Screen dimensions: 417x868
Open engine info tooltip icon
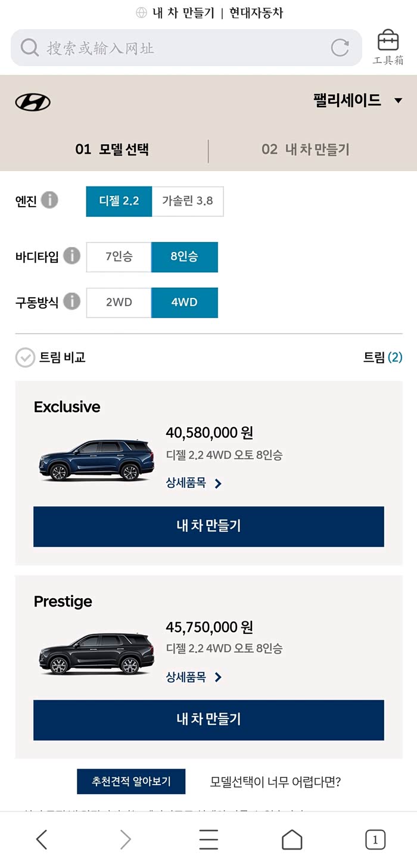coord(49,200)
